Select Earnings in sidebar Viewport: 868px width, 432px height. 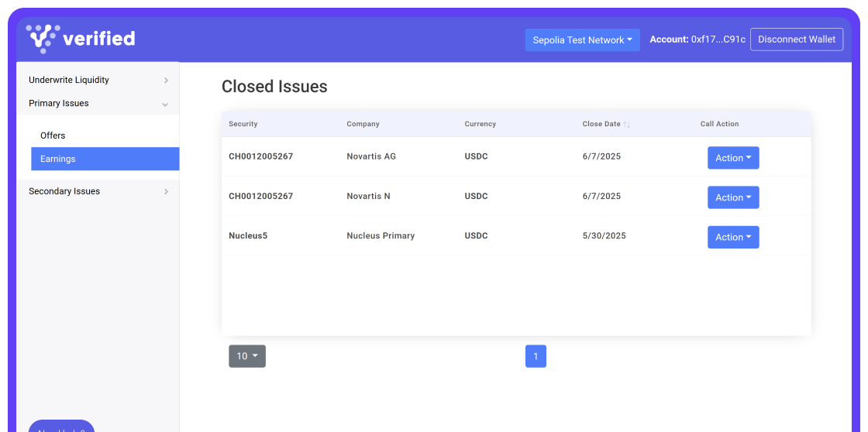[x=105, y=159]
